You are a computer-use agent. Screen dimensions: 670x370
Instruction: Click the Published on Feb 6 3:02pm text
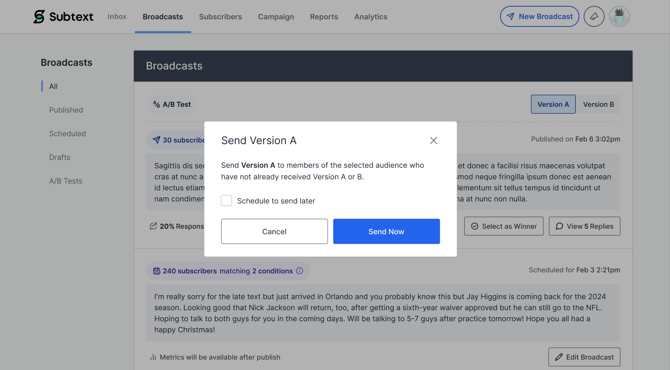[575, 139]
